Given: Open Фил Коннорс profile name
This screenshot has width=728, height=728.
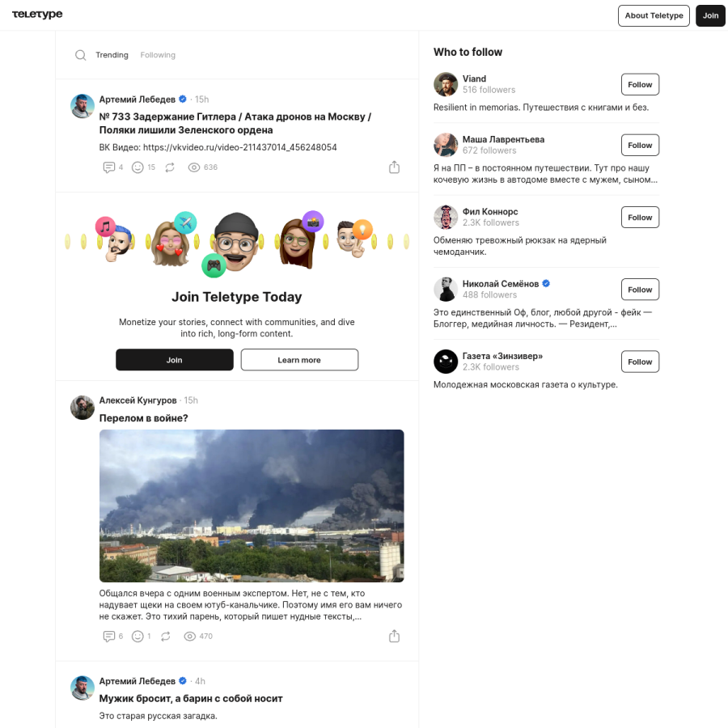Looking at the screenshot, I should (490, 212).
